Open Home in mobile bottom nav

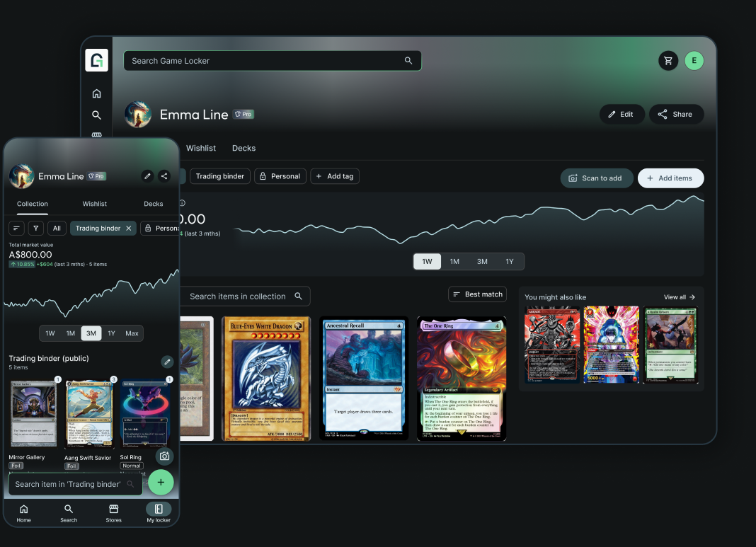click(23, 513)
